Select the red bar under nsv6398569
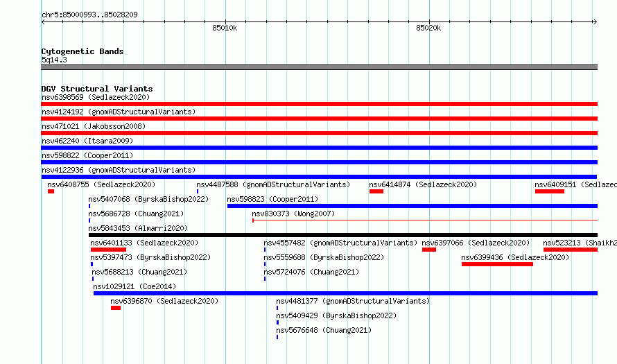This screenshot has width=617, height=364. (x=319, y=104)
